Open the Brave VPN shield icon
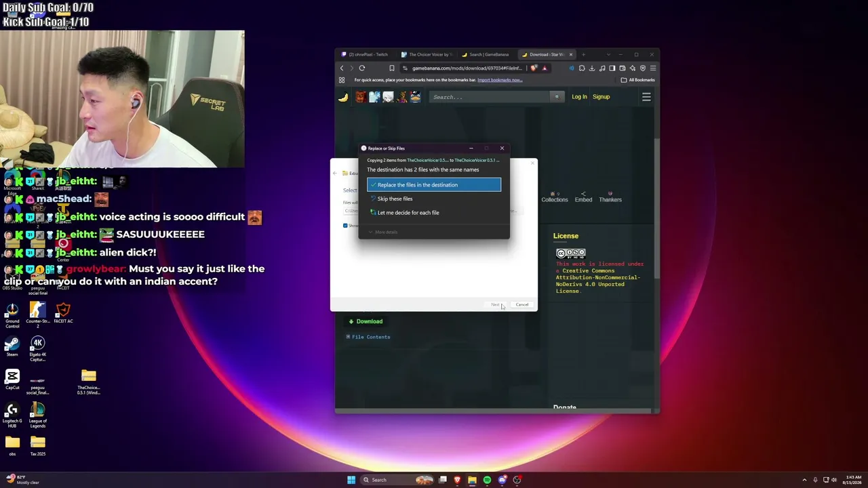 [643, 68]
